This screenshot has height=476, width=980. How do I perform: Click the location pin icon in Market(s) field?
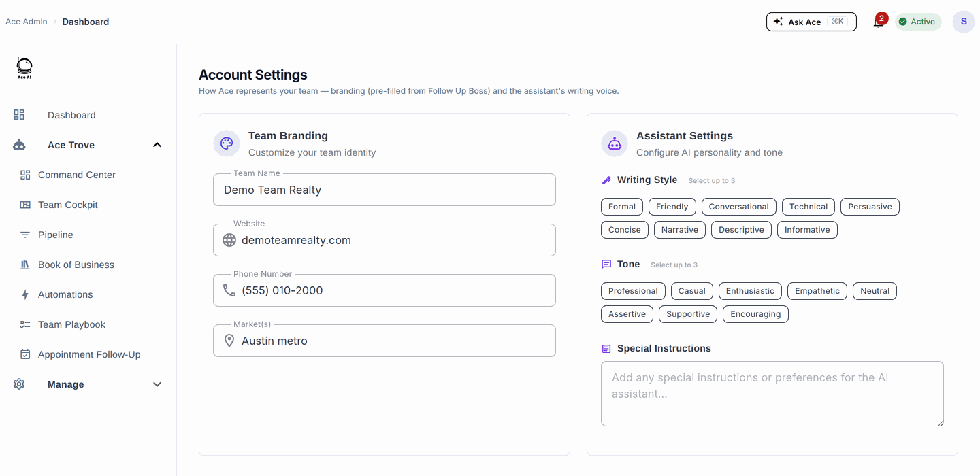coord(229,341)
